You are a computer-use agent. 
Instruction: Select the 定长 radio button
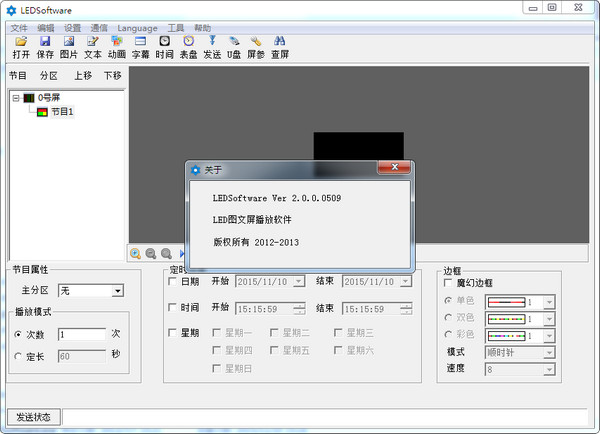18,354
